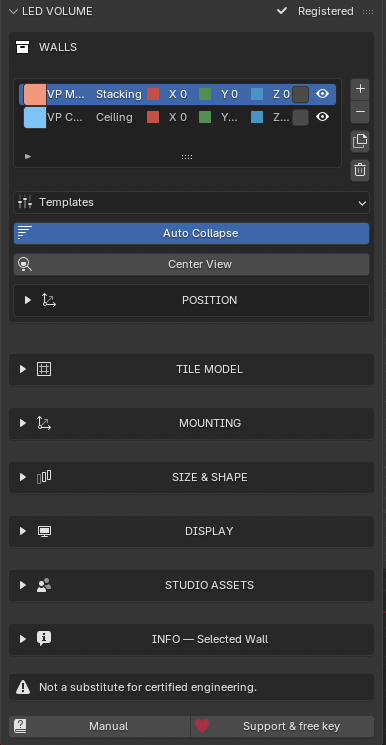The height and width of the screenshot is (745, 386).
Task: Click red X axis icon in Ceiling row
Action: 153,117
